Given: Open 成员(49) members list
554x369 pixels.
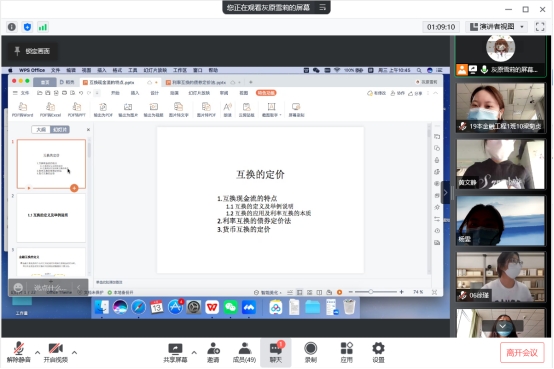Looking at the screenshot, I should pyautogui.click(x=244, y=352).
